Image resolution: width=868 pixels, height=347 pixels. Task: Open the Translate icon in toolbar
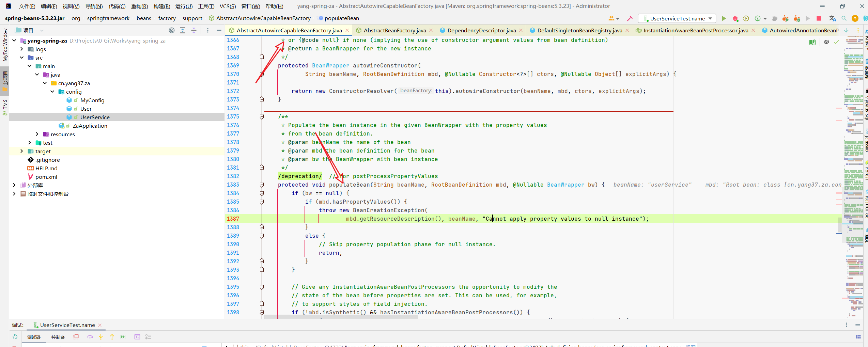point(833,18)
